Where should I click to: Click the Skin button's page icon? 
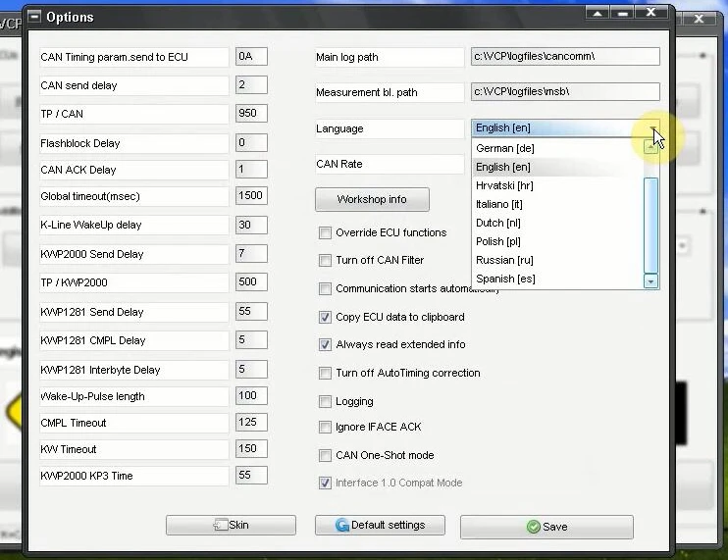[221, 525]
